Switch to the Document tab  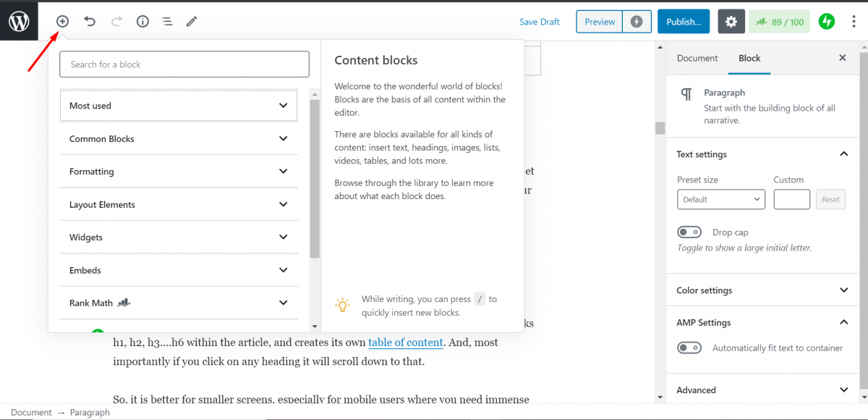click(x=697, y=58)
